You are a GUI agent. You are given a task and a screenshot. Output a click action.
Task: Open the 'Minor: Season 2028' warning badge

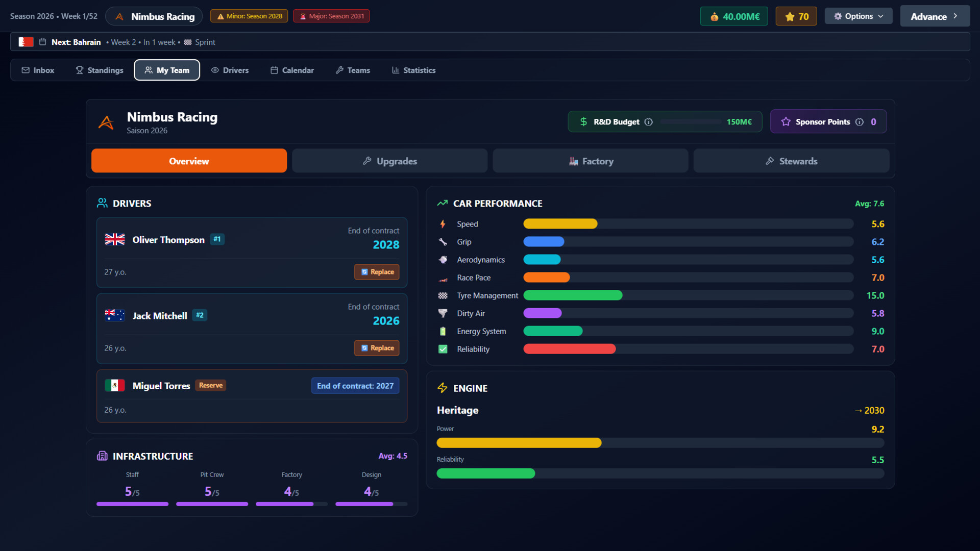coord(249,16)
